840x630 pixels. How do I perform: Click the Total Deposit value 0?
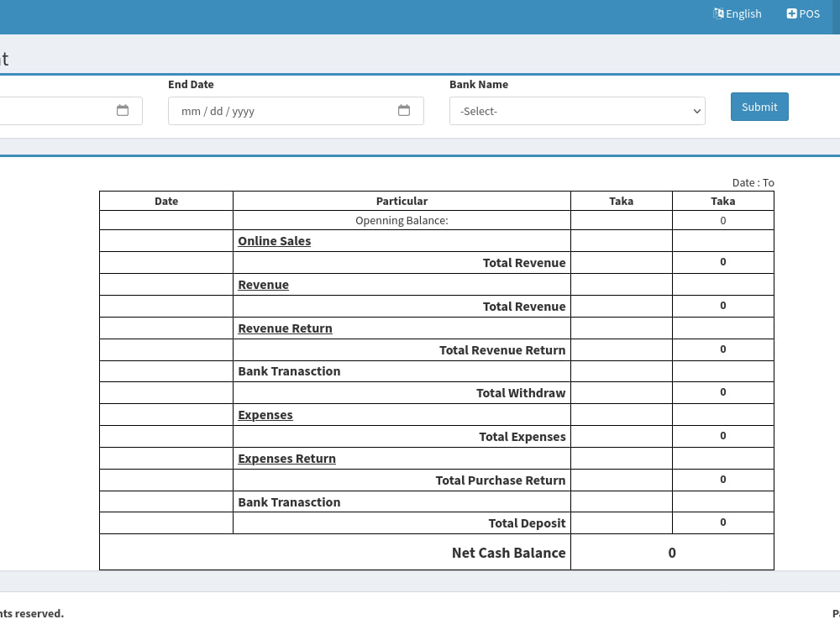722,522
